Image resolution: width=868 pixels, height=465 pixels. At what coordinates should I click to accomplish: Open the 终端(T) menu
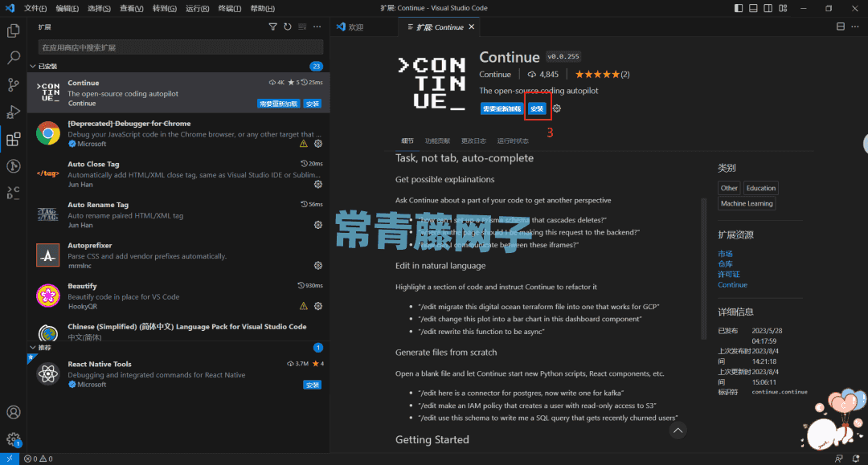229,8
